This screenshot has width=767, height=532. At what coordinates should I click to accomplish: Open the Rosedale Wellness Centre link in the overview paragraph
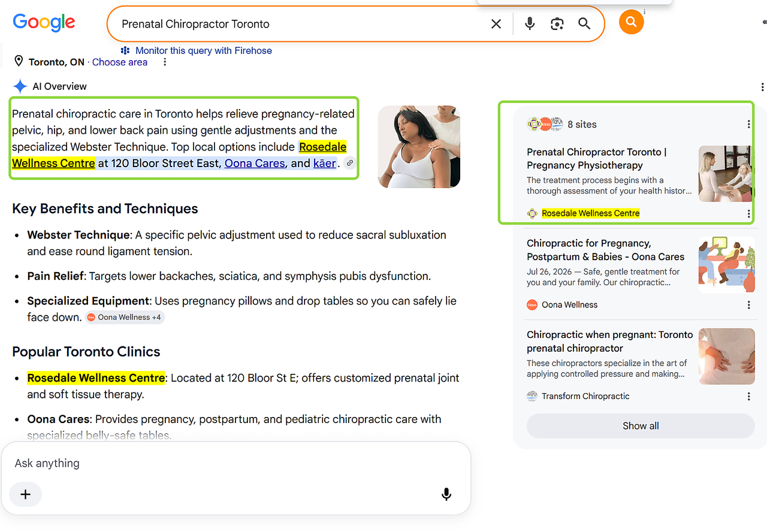point(179,155)
